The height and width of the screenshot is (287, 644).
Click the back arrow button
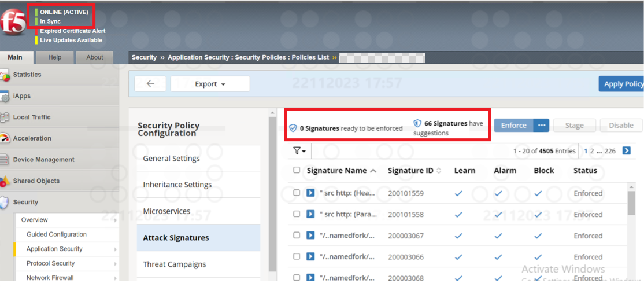[x=150, y=84]
